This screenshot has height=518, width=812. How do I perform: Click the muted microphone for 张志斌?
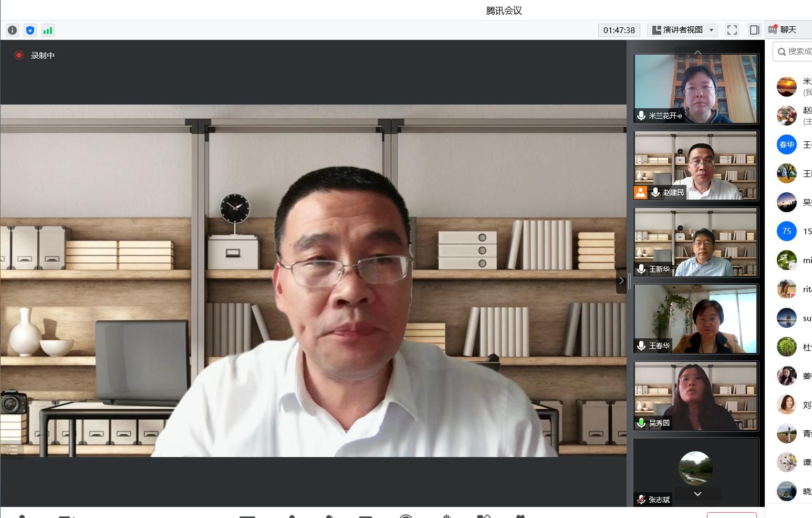pos(641,500)
